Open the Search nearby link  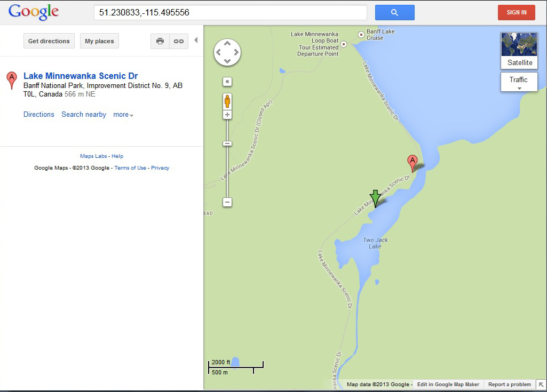tap(84, 114)
